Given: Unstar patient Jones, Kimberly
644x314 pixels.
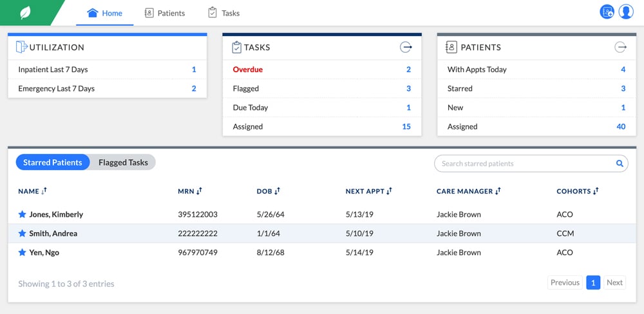Looking at the screenshot, I should (22, 214).
